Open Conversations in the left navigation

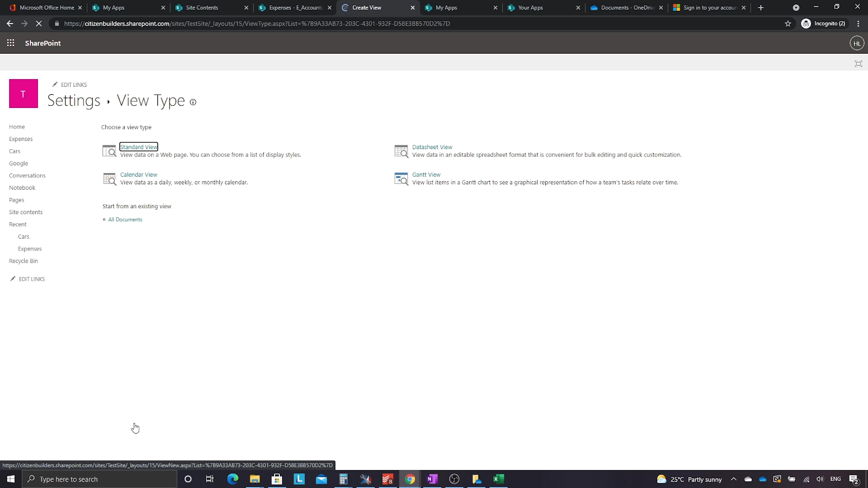pos(27,176)
